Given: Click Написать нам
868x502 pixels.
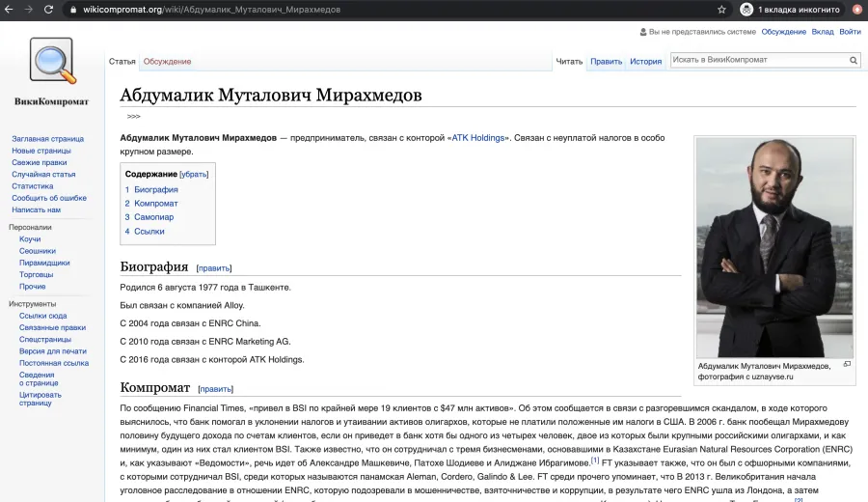Looking at the screenshot, I should tap(36, 210).
